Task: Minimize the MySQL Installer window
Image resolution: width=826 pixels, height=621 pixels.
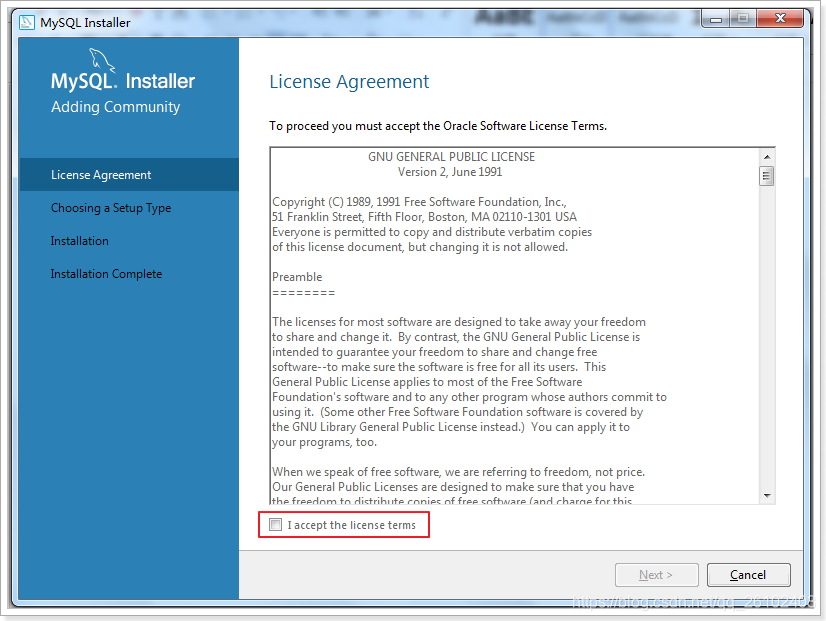Action: [x=716, y=19]
